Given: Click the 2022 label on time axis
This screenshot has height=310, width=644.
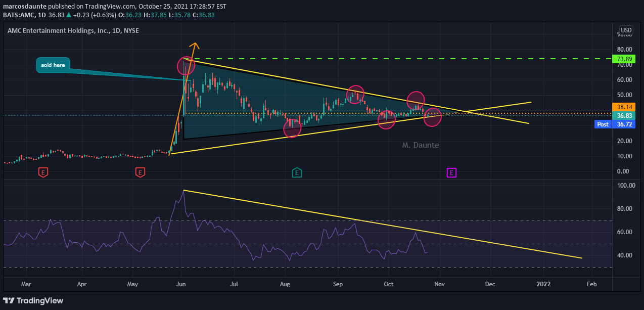Looking at the screenshot, I should [544, 284].
